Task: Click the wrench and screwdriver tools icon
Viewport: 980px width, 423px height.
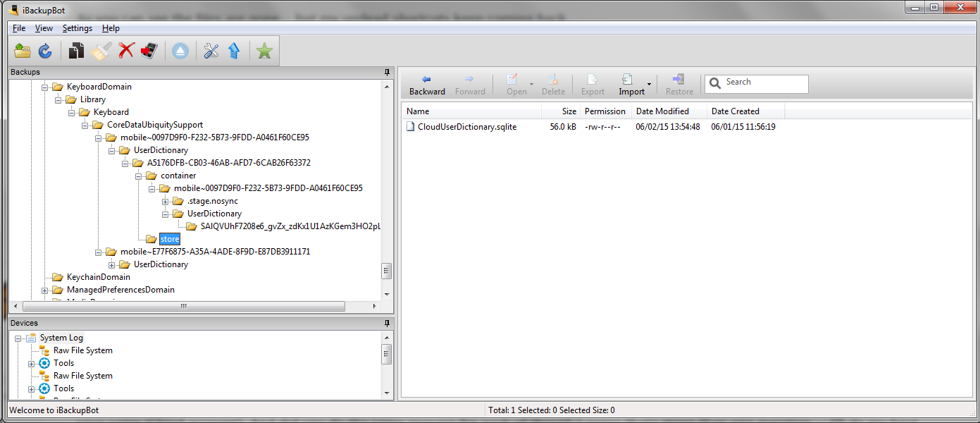Action: [211, 51]
